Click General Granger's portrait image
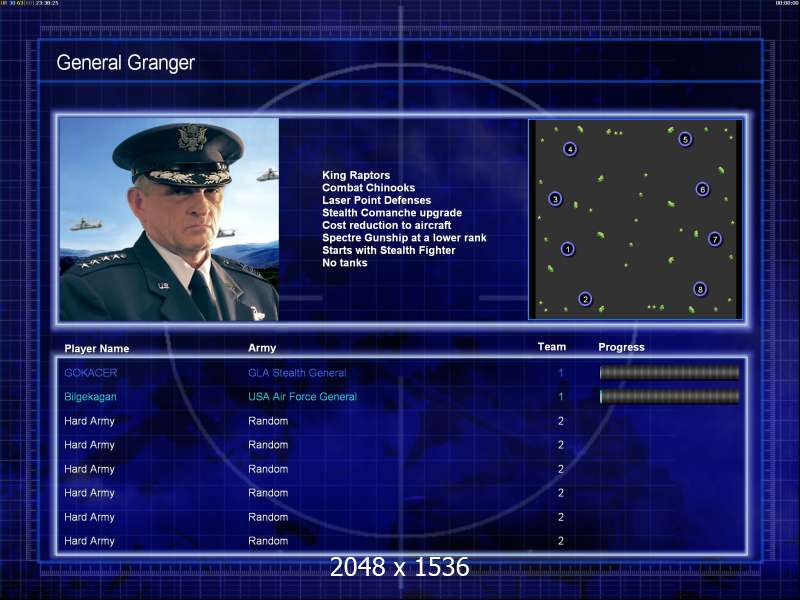Image resolution: width=800 pixels, height=600 pixels. (169, 219)
